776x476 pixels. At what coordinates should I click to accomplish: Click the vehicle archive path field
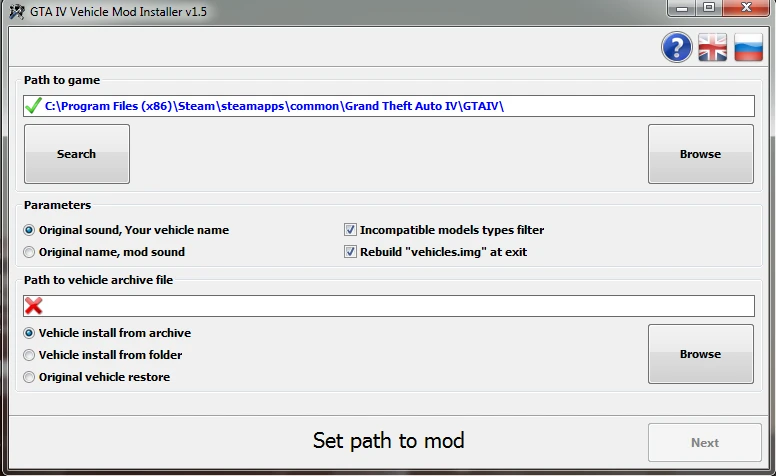tap(388, 306)
